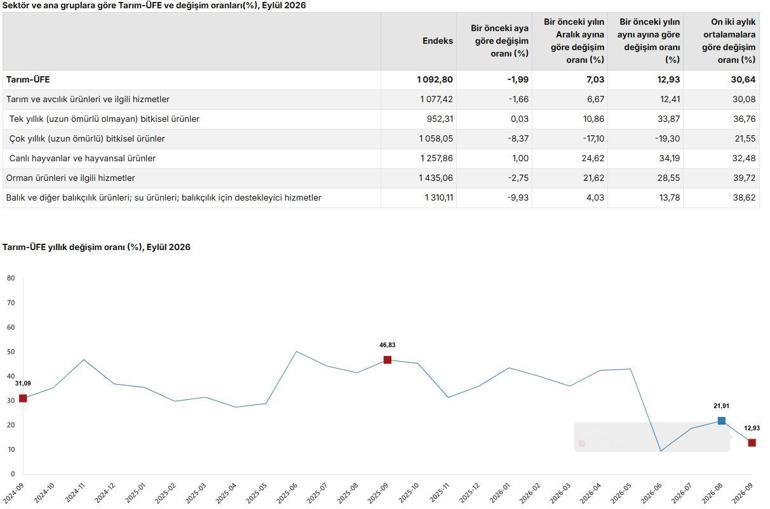Click the Endeks column header
Screen dimensions: 770x509
pos(438,41)
